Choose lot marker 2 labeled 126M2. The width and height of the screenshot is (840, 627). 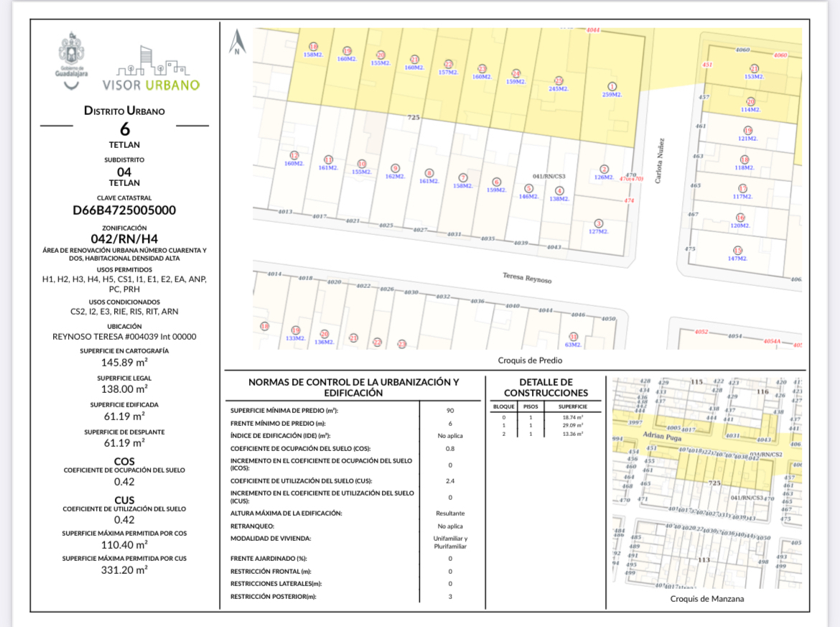point(604,169)
